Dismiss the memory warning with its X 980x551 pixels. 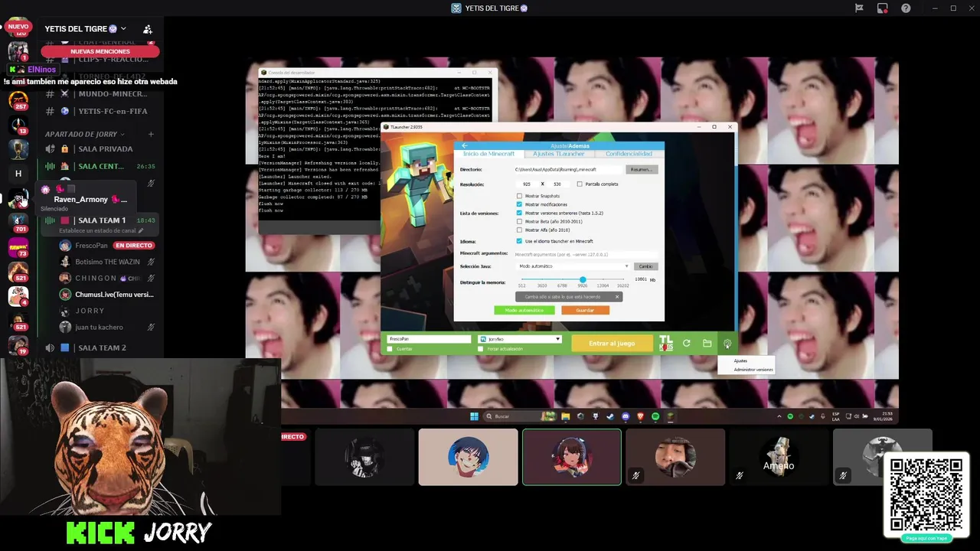tap(617, 297)
